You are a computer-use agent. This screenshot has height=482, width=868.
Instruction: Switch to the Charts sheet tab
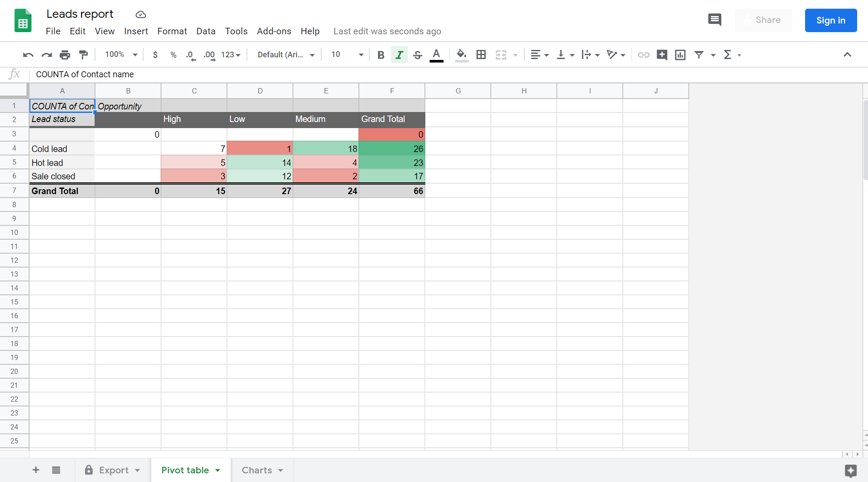click(x=257, y=470)
